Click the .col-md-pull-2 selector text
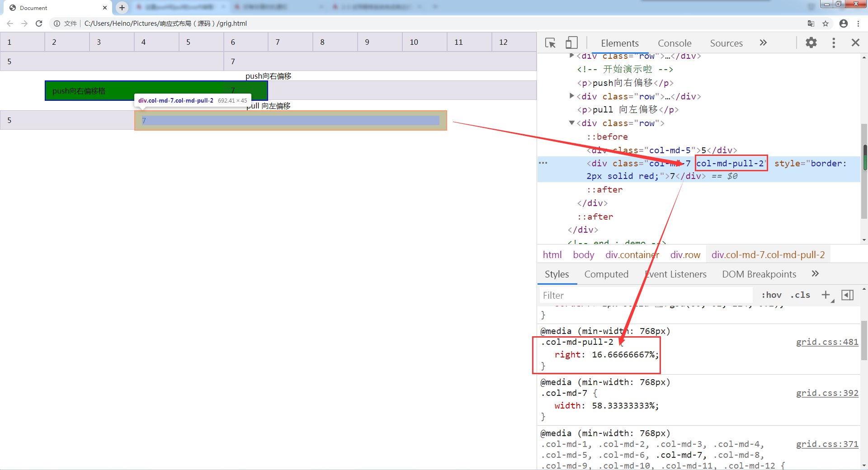 [577, 342]
